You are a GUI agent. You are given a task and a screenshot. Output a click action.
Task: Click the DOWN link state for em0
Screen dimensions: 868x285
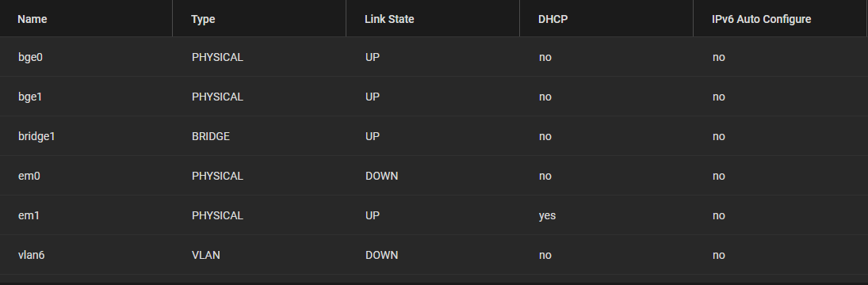381,177
